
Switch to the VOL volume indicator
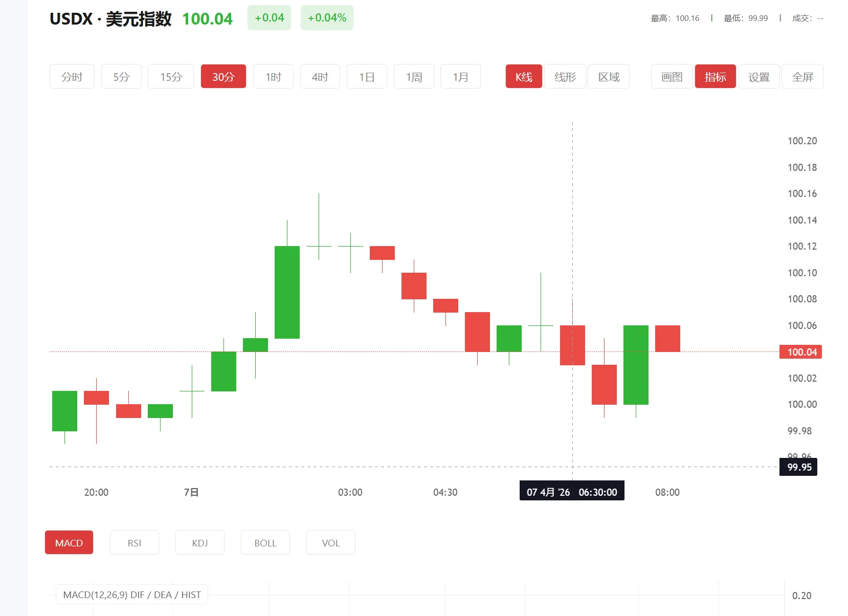coord(331,543)
